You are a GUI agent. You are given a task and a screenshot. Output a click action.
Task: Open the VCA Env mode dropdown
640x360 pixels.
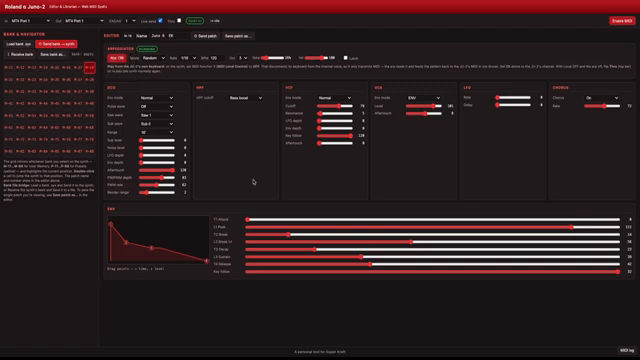pos(424,98)
